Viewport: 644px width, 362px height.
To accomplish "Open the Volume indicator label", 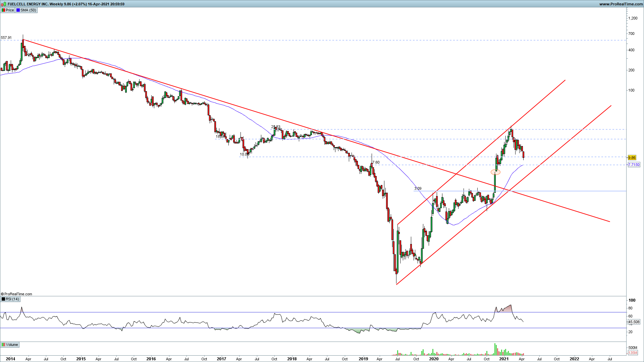I will point(12,345).
